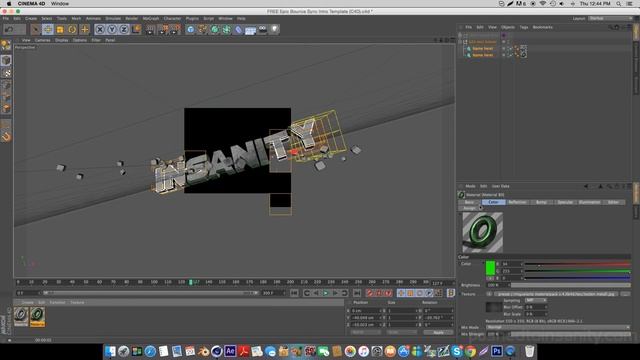This screenshot has width=640, height=360.
Task: Click the red Record Active Objects button
Action: [370, 293]
